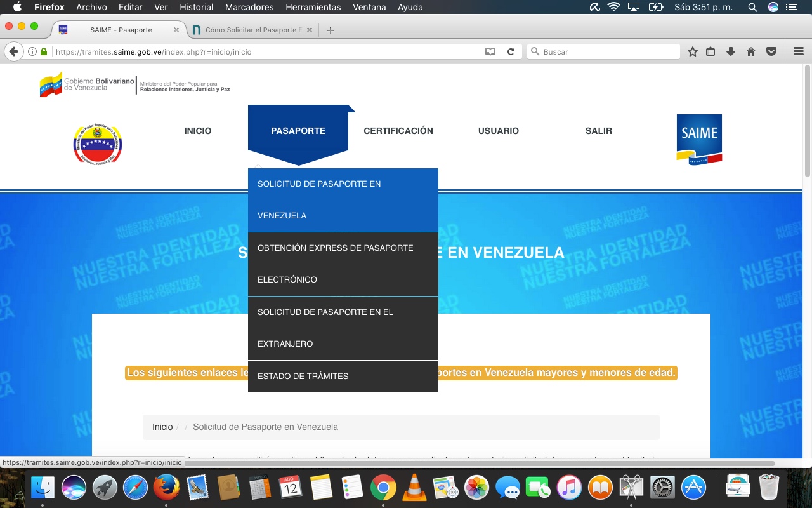Click the Ministerio circular emblem logo
812x508 pixels.
97,145
